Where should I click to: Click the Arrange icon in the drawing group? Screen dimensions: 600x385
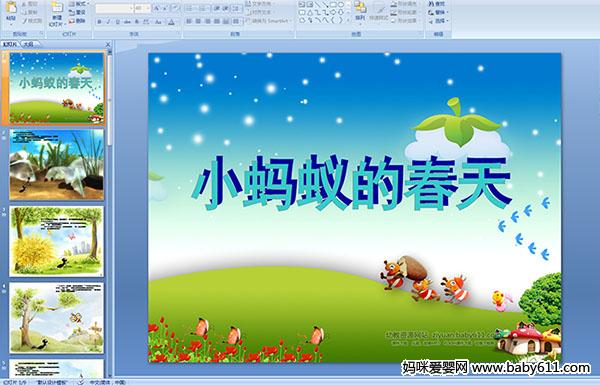[x=360, y=11]
